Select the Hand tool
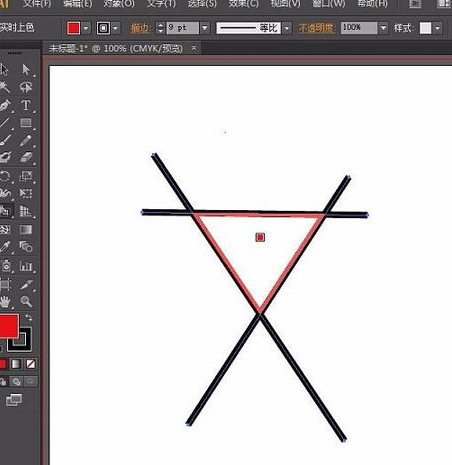The width and height of the screenshot is (452, 465). [x=4, y=302]
